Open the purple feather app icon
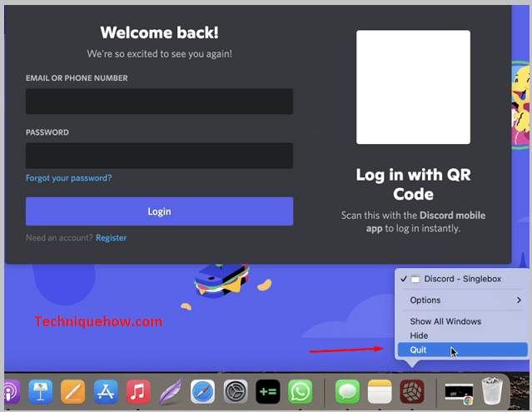This screenshot has height=412, width=532. (171, 392)
